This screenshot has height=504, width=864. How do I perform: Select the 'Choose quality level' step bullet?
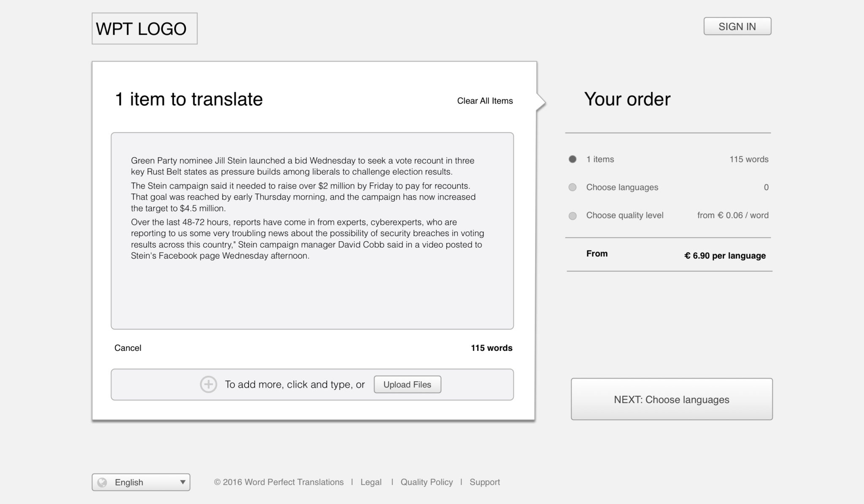point(572,216)
